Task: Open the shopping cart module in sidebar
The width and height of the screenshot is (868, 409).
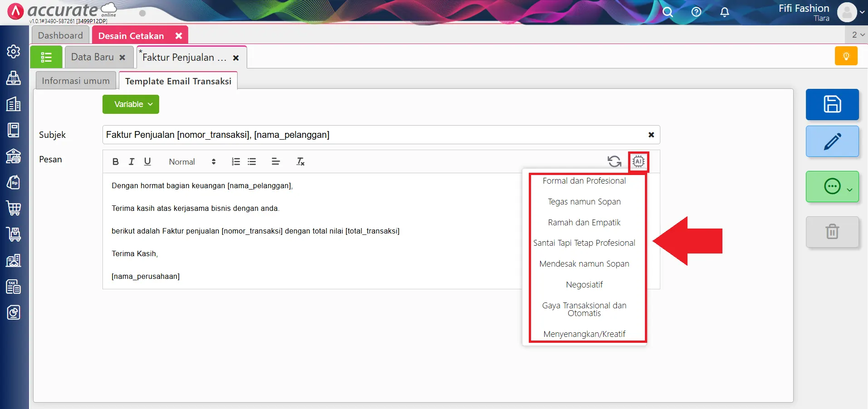Action: point(14,209)
